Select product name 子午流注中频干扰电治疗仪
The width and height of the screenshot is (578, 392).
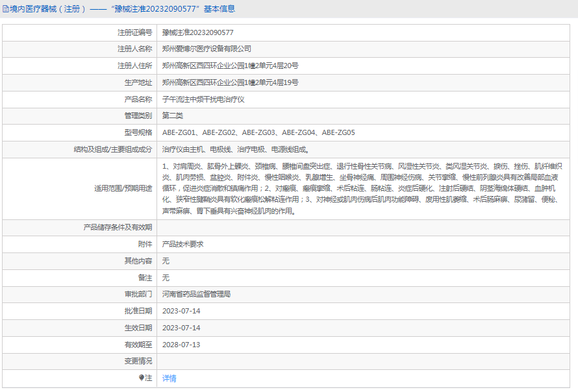tap(203, 99)
